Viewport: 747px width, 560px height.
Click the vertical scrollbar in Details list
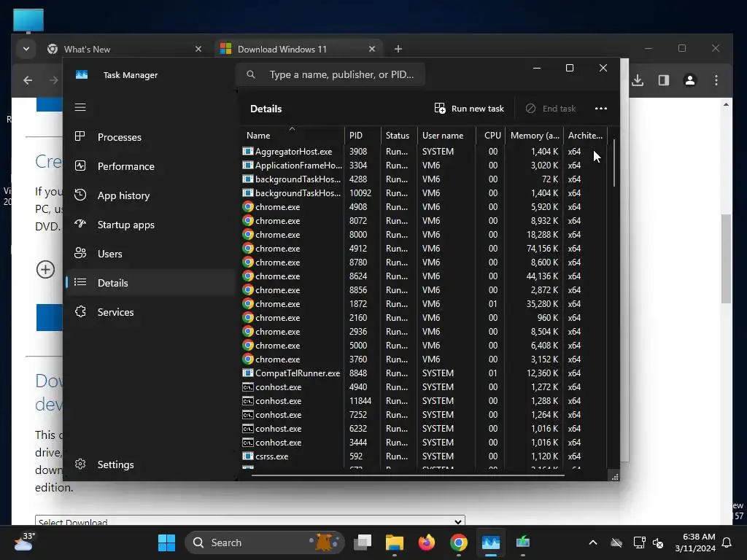(x=614, y=163)
